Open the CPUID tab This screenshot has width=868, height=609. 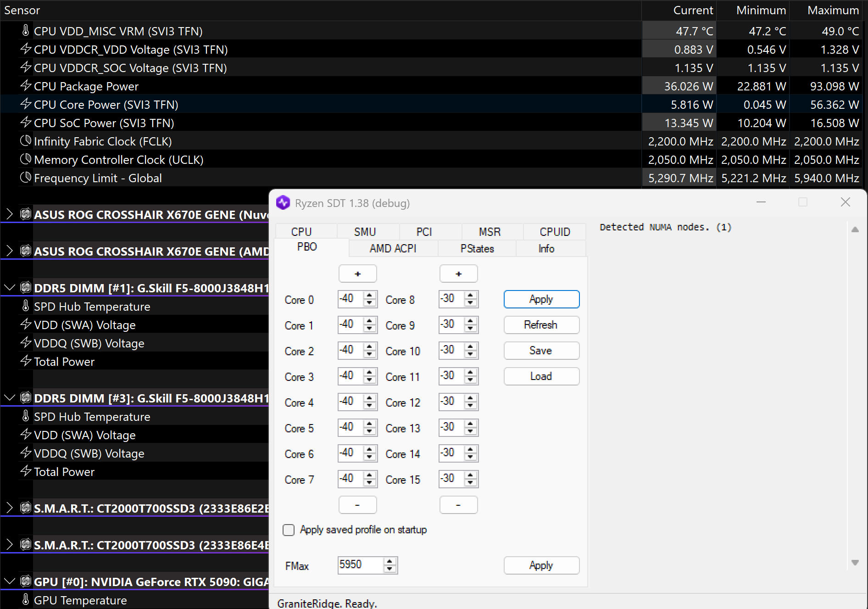555,232
